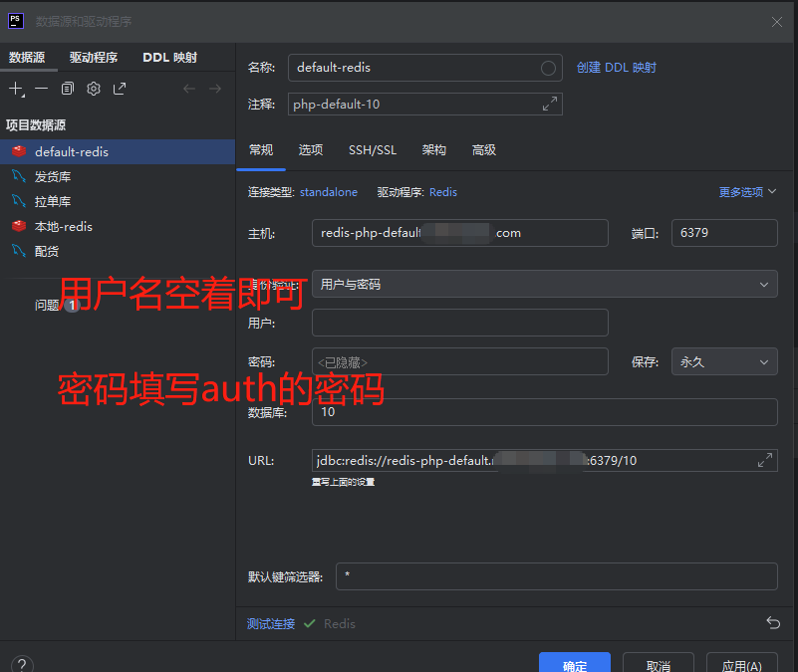
Task: Click the 测试连接 test connection link
Action: point(271,623)
